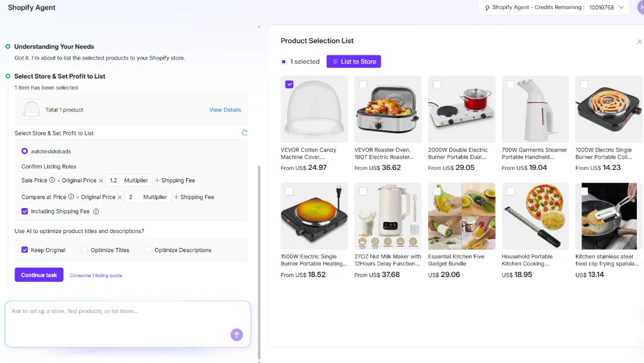
Task: Toggle the select-all '1 selected' checkbox
Action: [x=284, y=61]
